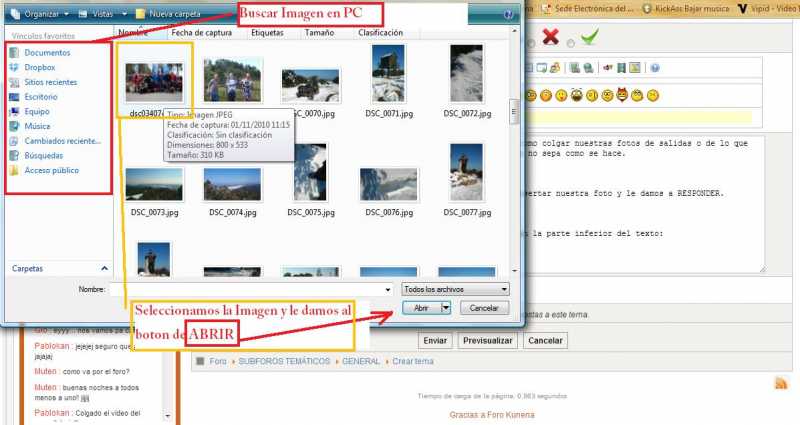Open the Vistas dropdown menu
This screenshot has width=800, height=425.
pyautogui.click(x=103, y=14)
